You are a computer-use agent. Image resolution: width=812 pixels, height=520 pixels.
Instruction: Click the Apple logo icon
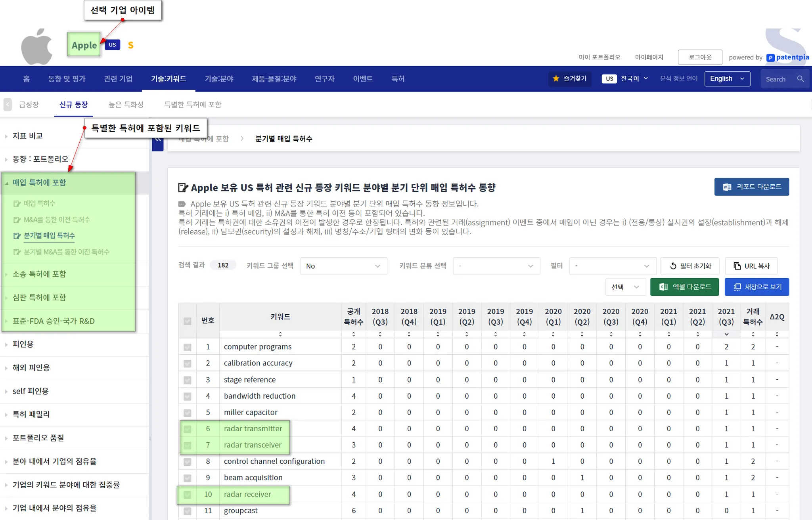coord(37,46)
